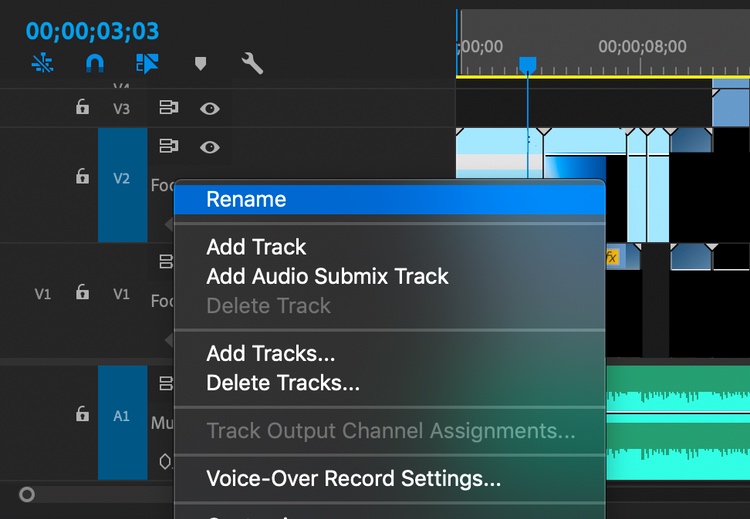Lock the A1 audio track
Screen dimensions: 750x519
(83, 414)
